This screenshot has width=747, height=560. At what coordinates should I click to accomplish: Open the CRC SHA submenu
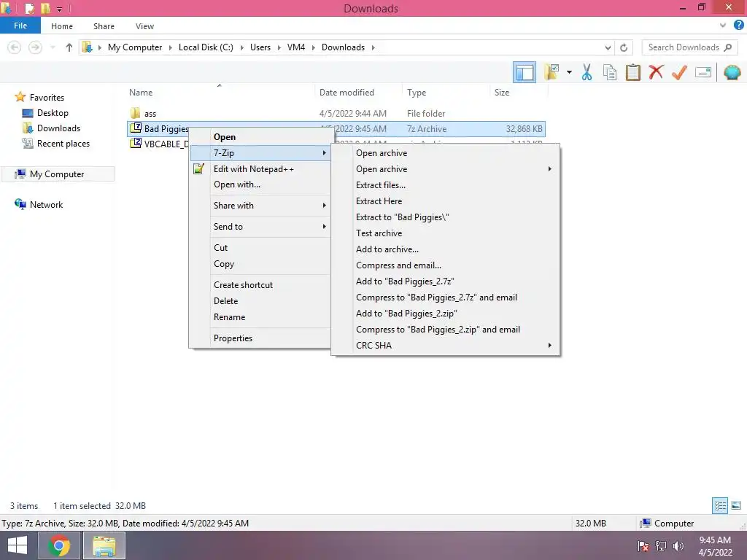[446, 345]
